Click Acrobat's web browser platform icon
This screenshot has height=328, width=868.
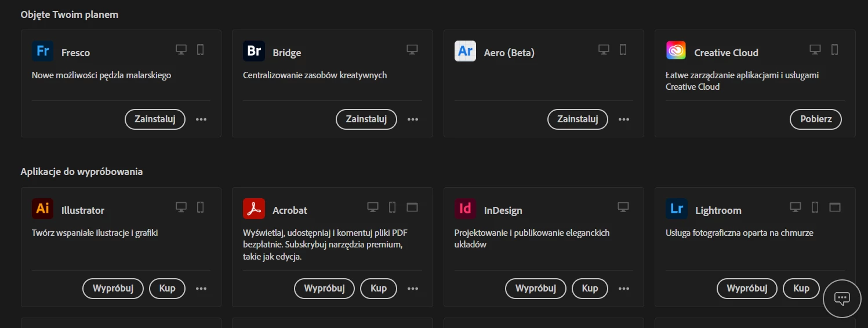point(412,207)
